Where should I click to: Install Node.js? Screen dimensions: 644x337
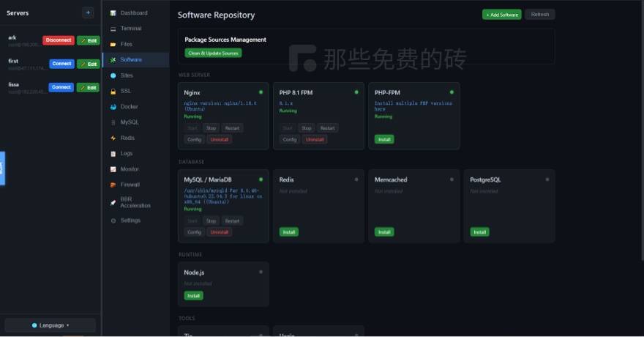tap(193, 296)
